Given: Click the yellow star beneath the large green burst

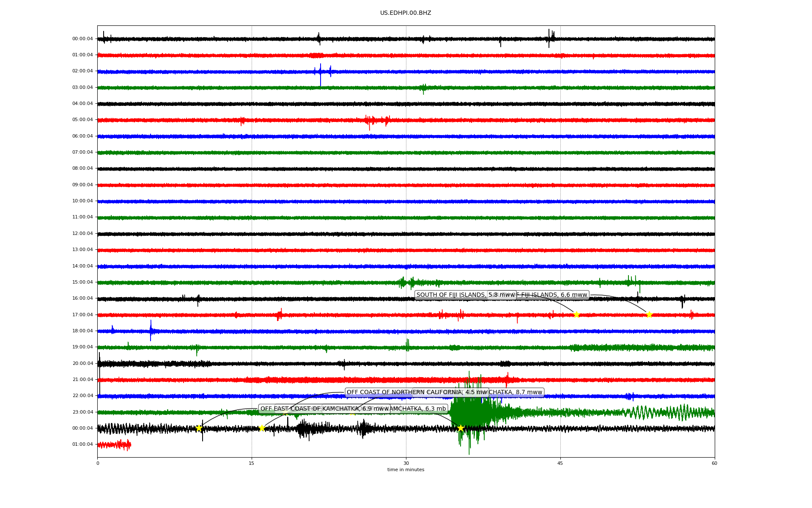Looking at the screenshot, I should (x=461, y=428).
